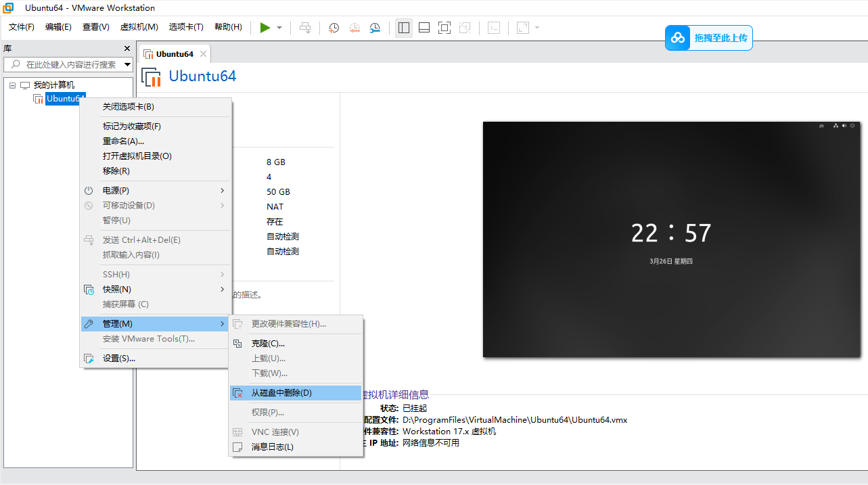The height and width of the screenshot is (485, 868).
Task: Open the power options dropdown arrow
Action: [279, 28]
